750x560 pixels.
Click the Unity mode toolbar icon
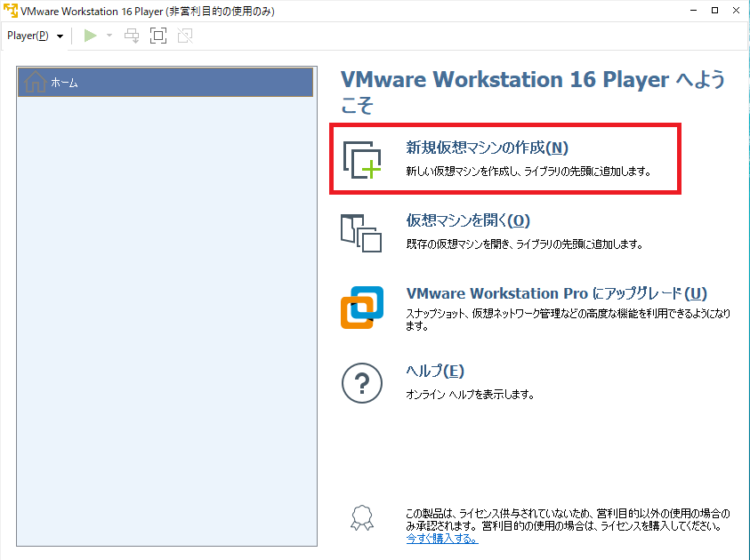point(185,36)
